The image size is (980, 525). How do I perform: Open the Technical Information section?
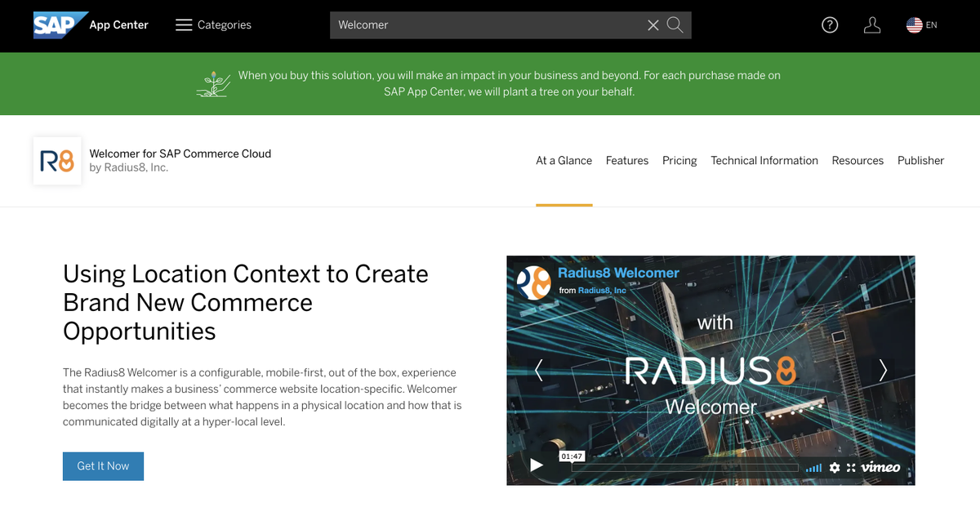tap(764, 160)
